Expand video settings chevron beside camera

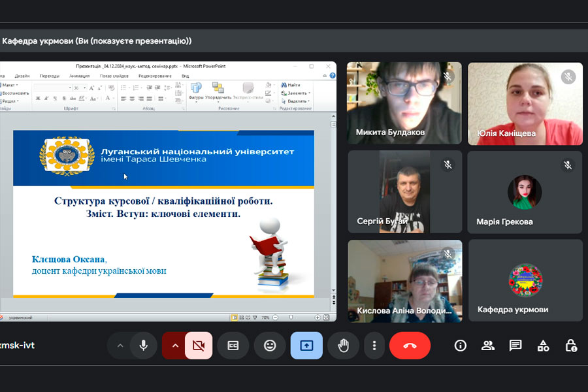[175, 346]
